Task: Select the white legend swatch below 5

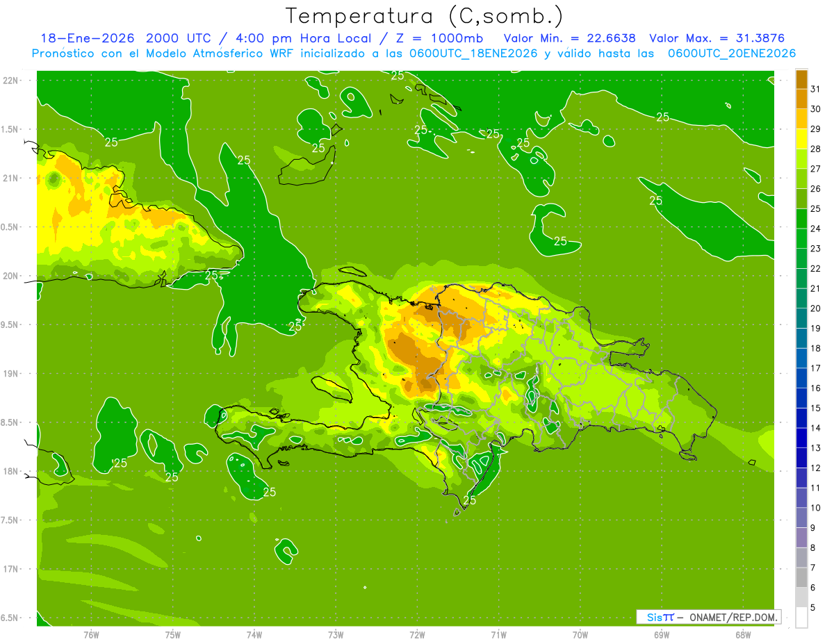Action: pyautogui.click(x=801, y=618)
